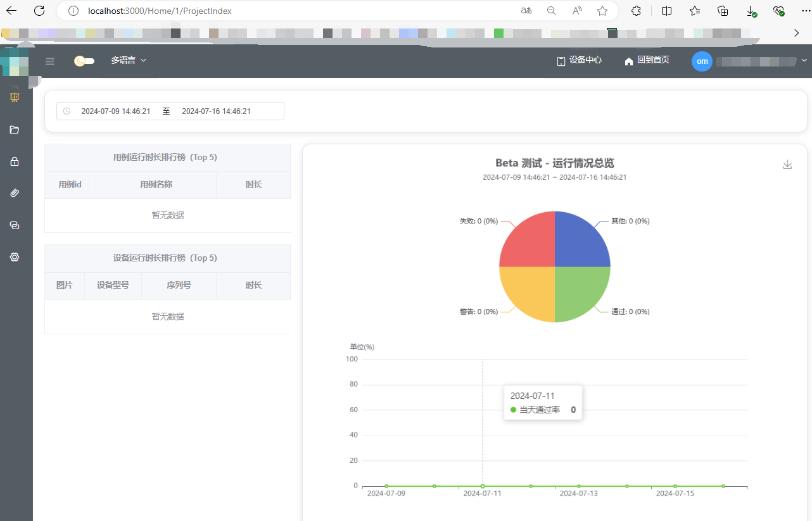Image resolution: width=812 pixels, height=521 pixels.
Task: Click the 其他: 0 (0%) pie label
Action: [x=630, y=221]
